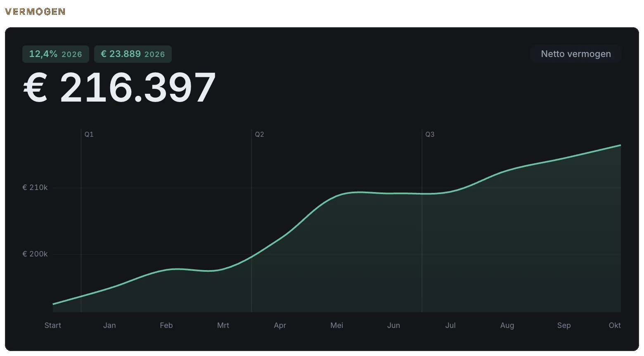Click the Jun month label
Screen dimensions: 644x356
(393, 325)
